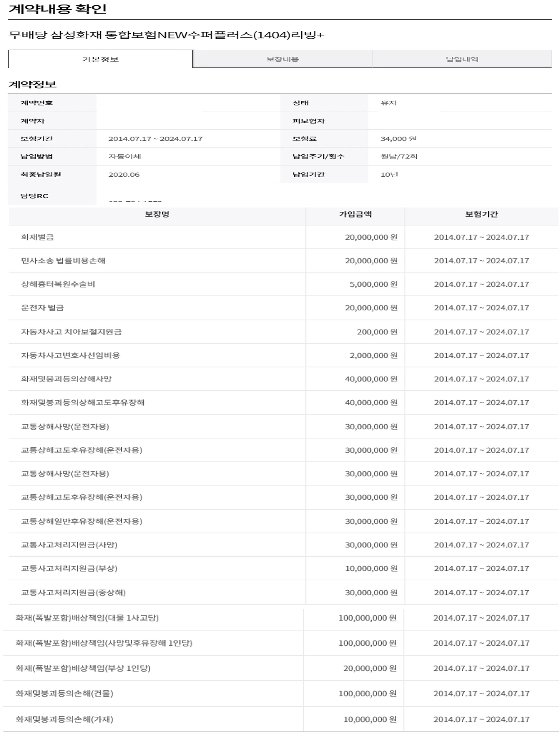Open the 납입내역 tab
This screenshot has height=738, width=560.
tap(462, 59)
